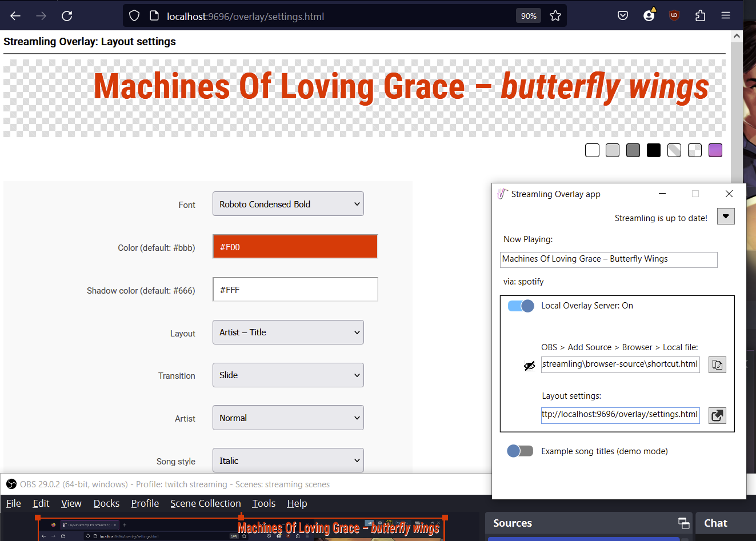Toggle the Local Overlay Server switch
This screenshot has height=541, width=756.
[x=521, y=306]
